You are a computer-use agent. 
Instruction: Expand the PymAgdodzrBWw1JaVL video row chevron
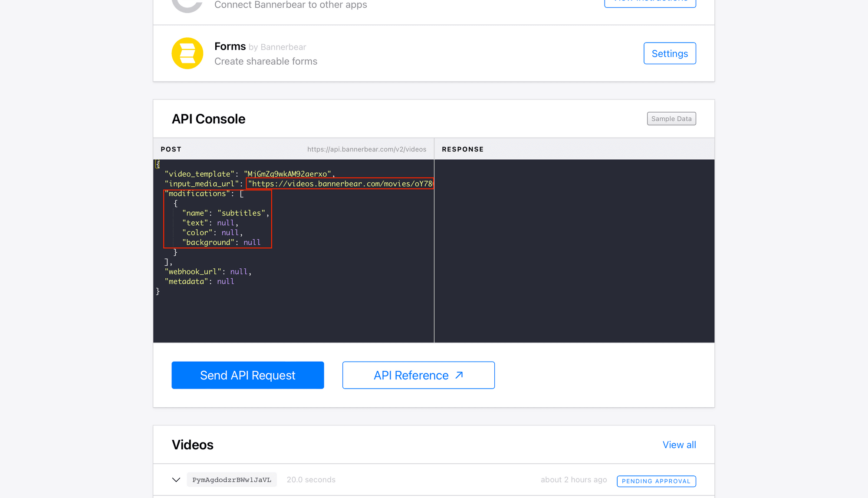[176, 480]
